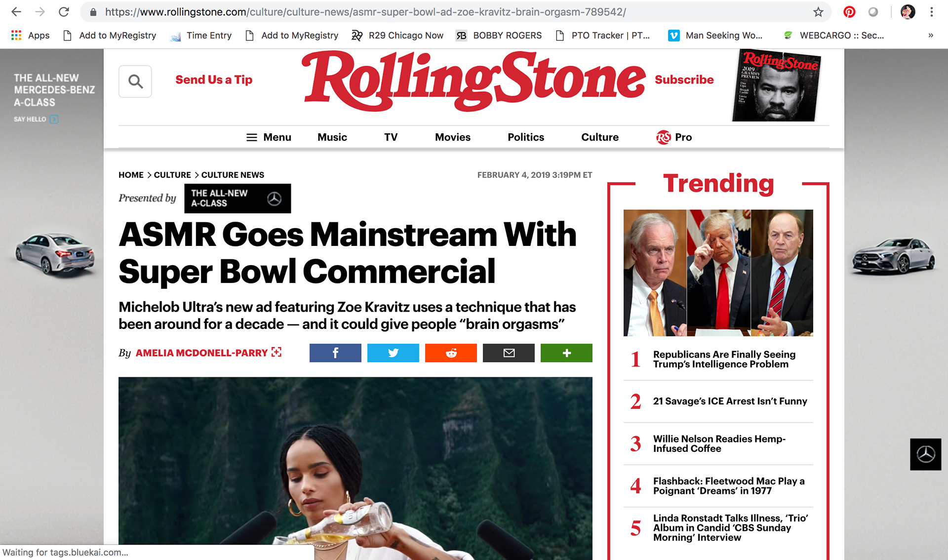Go to the Politics section
Screen dimensions: 948x560
(x=526, y=137)
